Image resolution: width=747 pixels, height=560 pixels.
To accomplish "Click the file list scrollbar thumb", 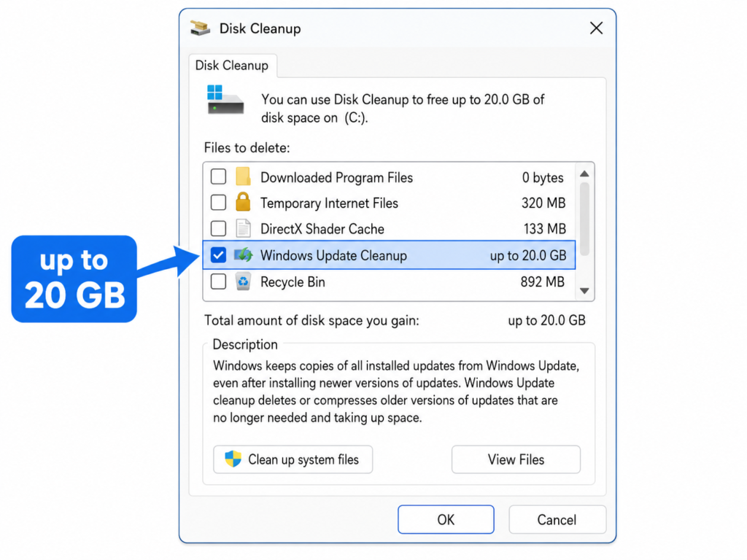I will click(584, 219).
